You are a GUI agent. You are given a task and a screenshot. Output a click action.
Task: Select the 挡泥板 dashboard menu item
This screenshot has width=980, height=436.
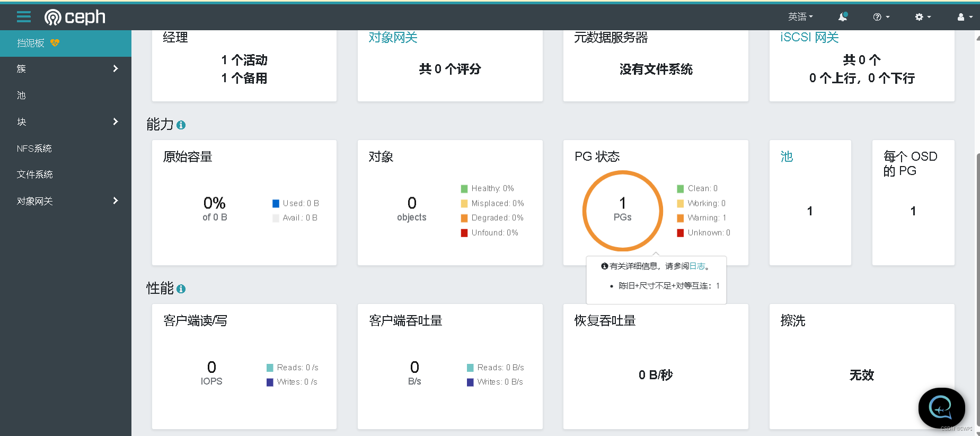pos(66,43)
